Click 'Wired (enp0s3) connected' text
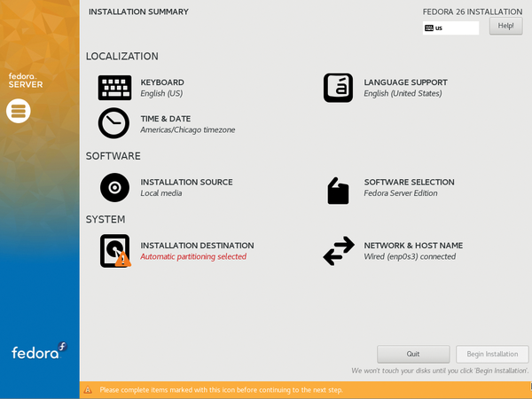The image size is (532, 399). 410,256
